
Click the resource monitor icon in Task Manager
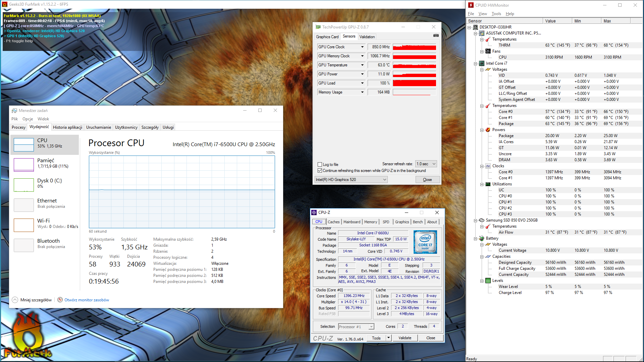click(60, 300)
